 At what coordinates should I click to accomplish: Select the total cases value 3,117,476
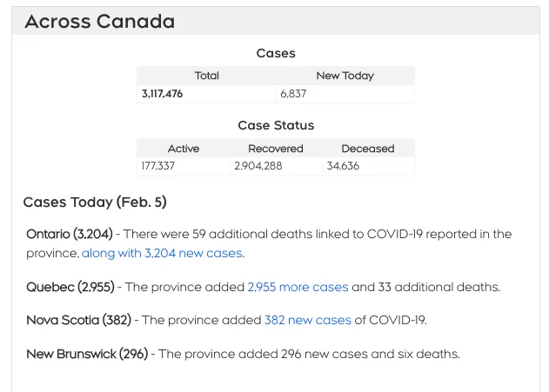pos(162,94)
